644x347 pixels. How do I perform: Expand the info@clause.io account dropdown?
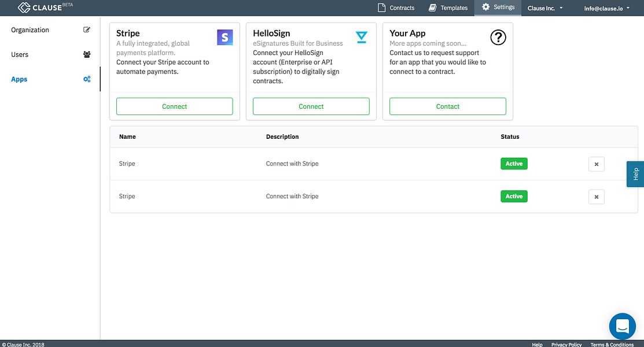coord(606,8)
